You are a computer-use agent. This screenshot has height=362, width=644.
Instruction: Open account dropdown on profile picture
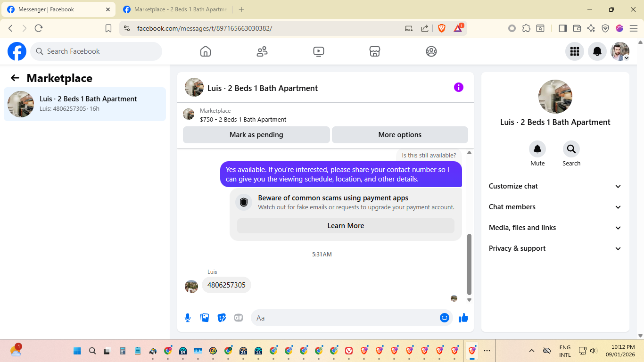620,51
